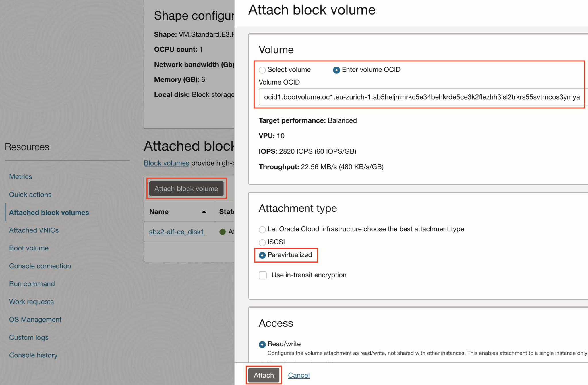
Task: Select the 'Select volume' radio option
Action: pyautogui.click(x=262, y=70)
